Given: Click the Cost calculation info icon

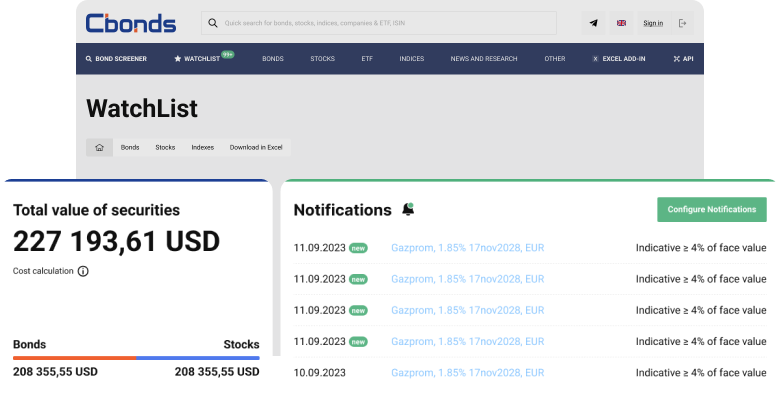Looking at the screenshot, I should pos(83,271).
